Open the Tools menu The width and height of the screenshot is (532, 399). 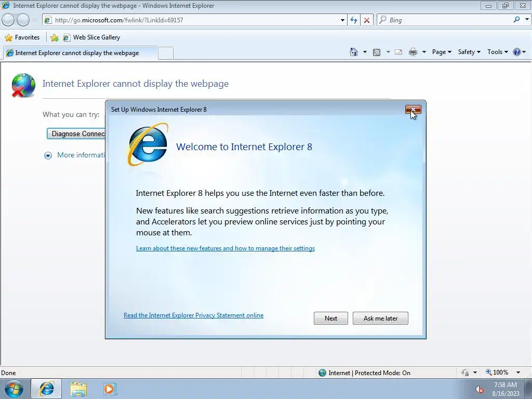tap(497, 52)
